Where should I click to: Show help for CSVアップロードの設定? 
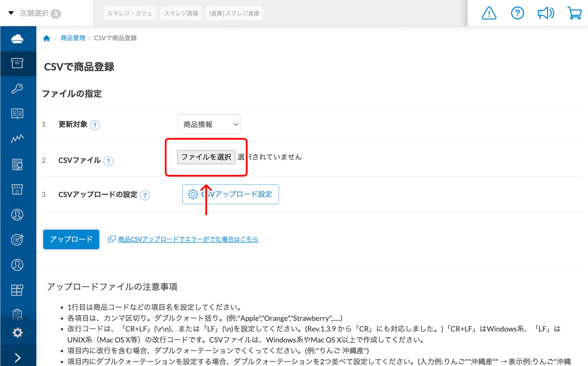[145, 195]
